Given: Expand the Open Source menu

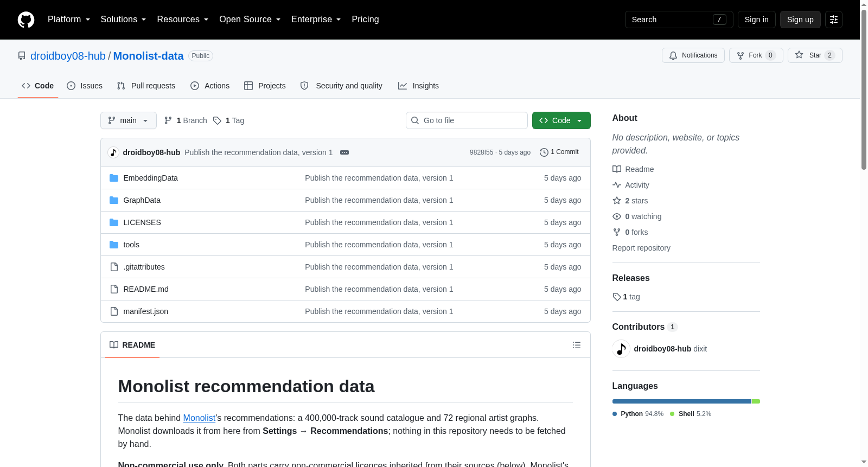Looking at the screenshot, I should pyautogui.click(x=250, y=20).
